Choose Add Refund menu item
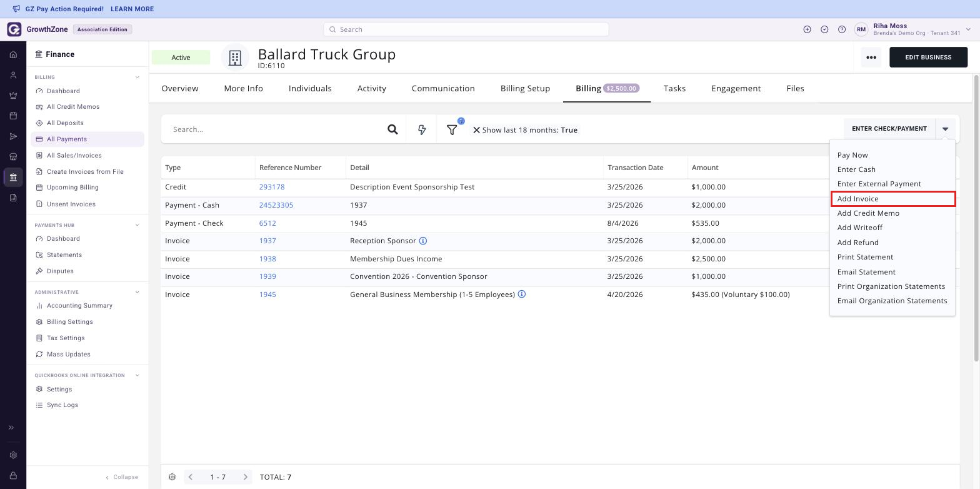This screenshot has height=489, width=980. pos(858,243)
